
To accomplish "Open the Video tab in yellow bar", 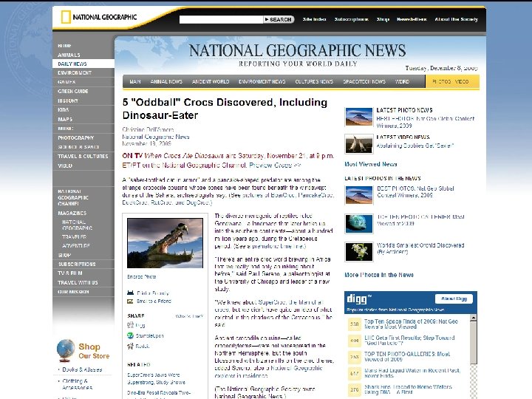I will [x=462, y=82].
